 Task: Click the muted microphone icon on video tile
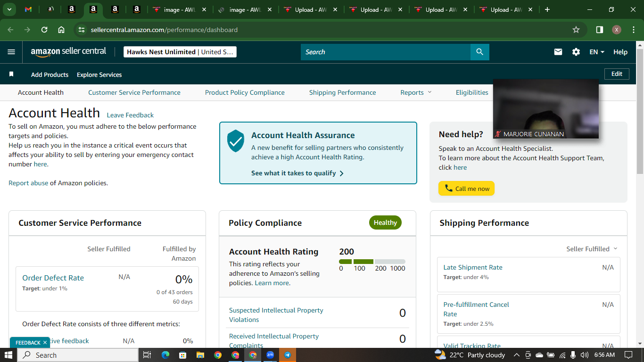498,134
